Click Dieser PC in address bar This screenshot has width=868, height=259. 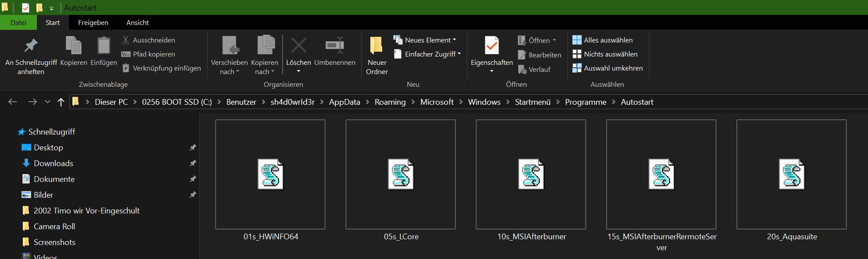tap(111, 102)
